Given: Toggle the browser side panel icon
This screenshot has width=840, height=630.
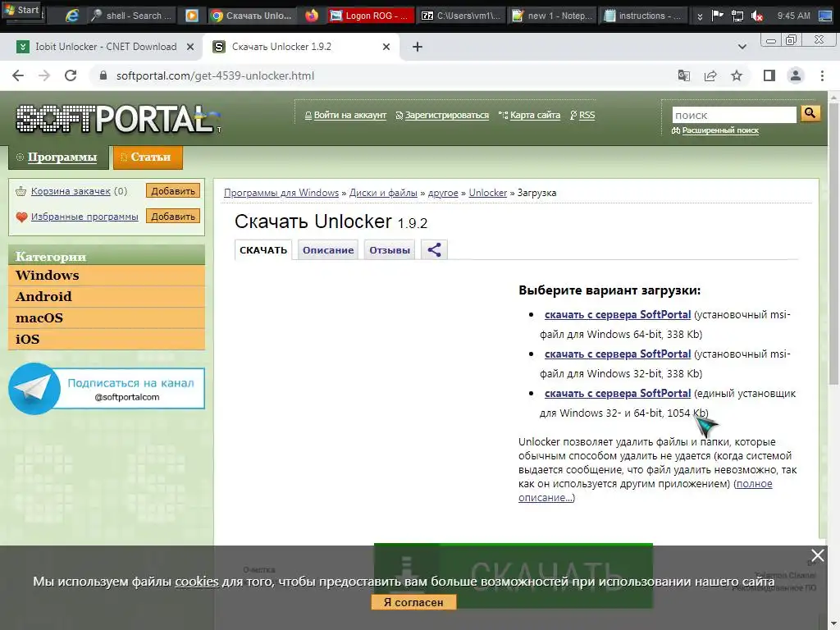Looking at the screenshot, I should [769, 75].
